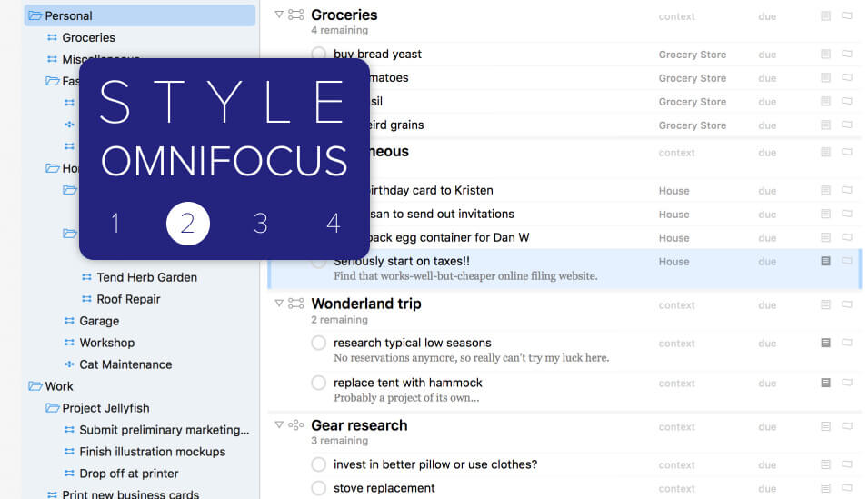Complete the stove replacement task
Screen dimensions: 868x499
tap(318, 488)
